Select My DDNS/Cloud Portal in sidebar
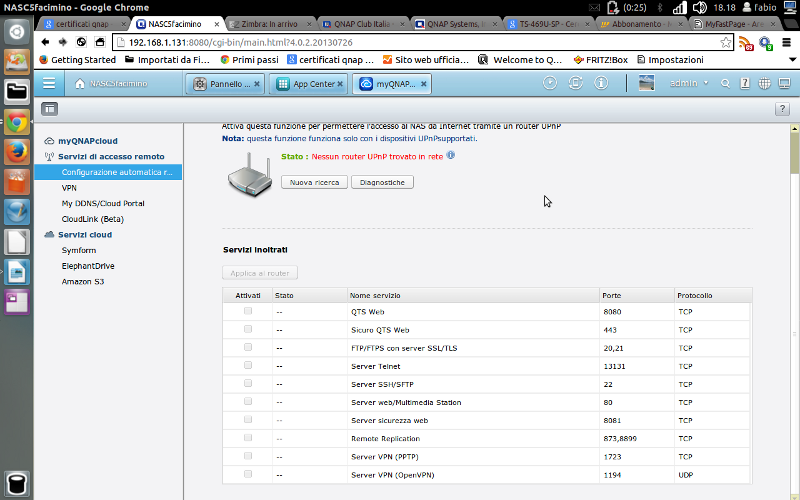 103,203
